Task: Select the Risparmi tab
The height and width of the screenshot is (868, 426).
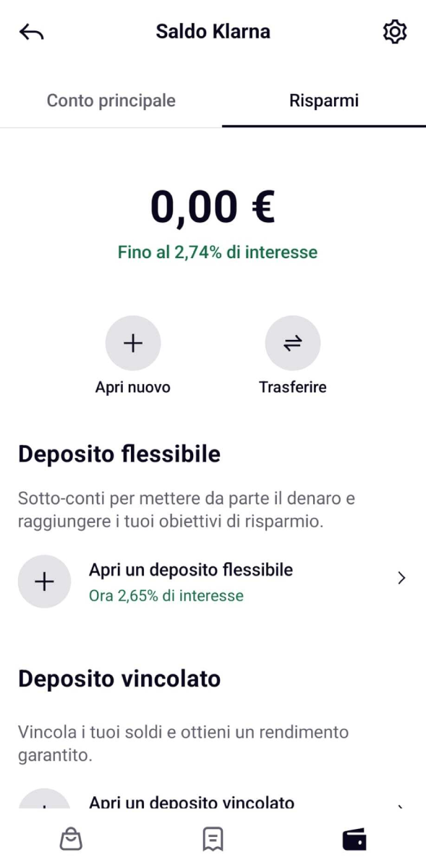Action: pos(323,101)
